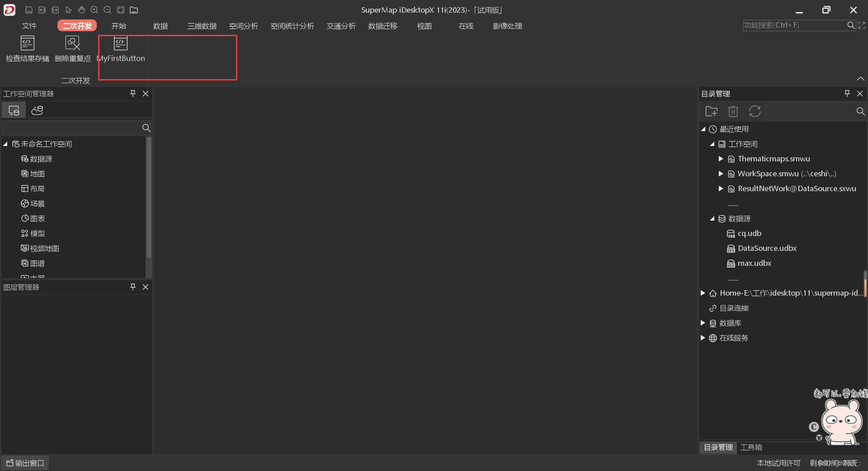This screenshot has height=471, width=868.
Task: Switch to the 交通分析 ribbon tab
Action: pyautogui.click(x=341, y=26)
